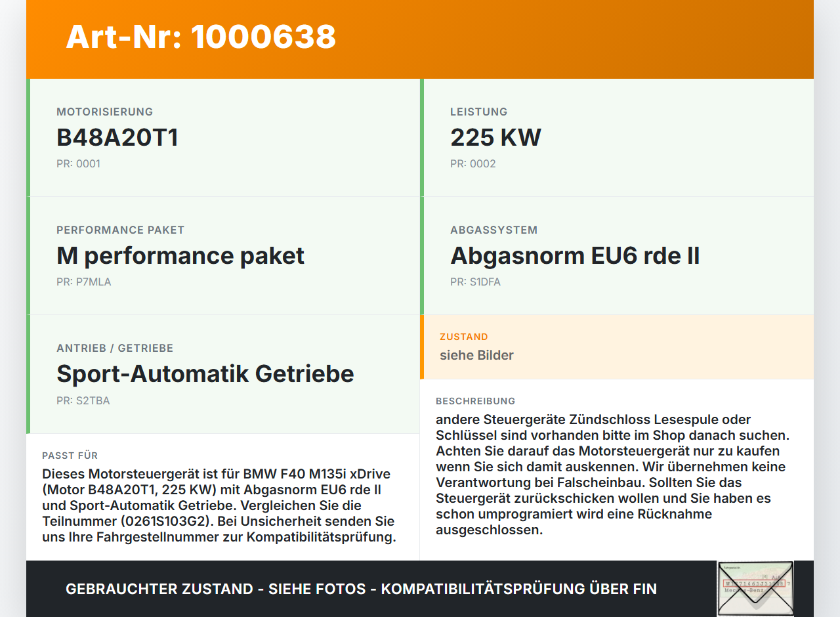The height and width of the screenshot is (617, 840).
Task: Click the siehe Bilder condition text
Action: 476,355
